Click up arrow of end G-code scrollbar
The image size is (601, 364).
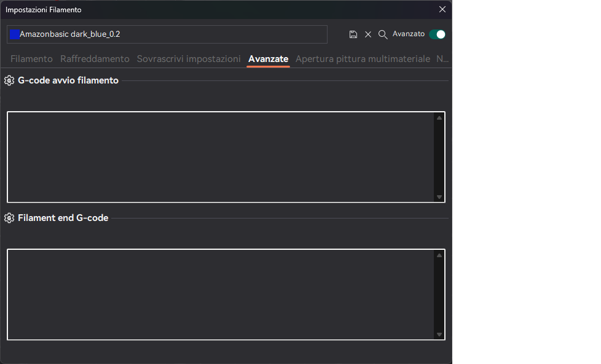(439, 255)
